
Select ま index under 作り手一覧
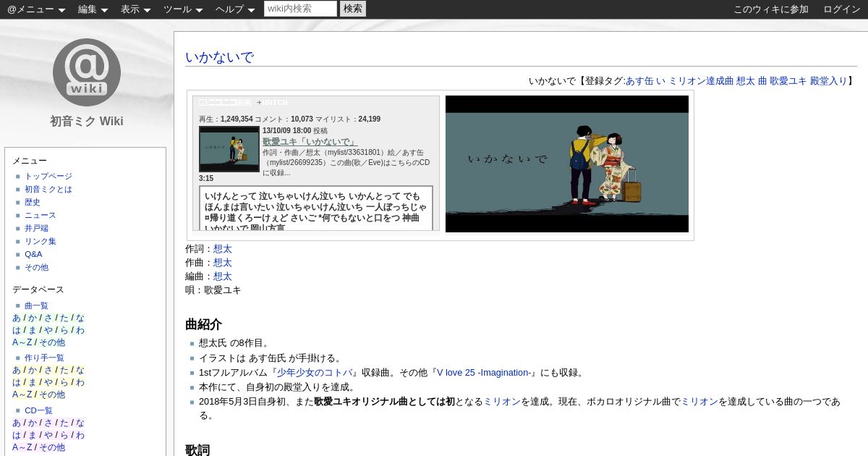(x=33, y=382)
